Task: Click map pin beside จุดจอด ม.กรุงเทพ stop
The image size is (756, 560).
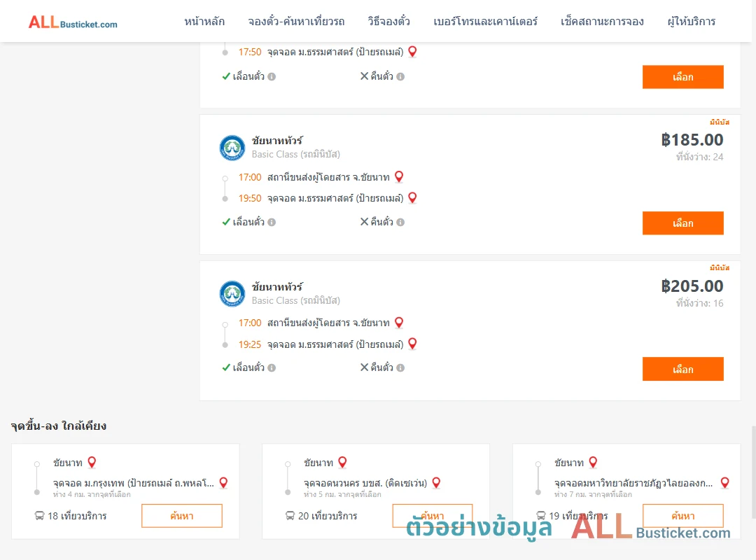Action: click(223, 483)
